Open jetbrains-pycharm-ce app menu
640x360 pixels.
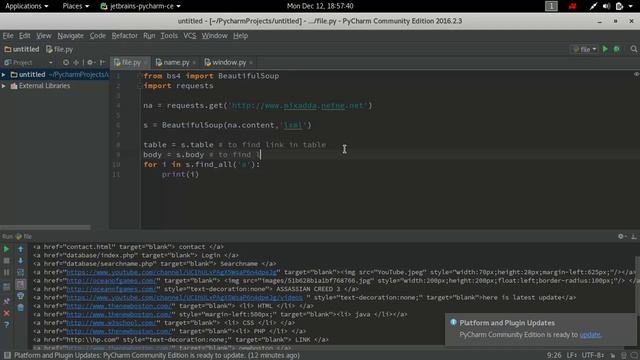(141, 6)
